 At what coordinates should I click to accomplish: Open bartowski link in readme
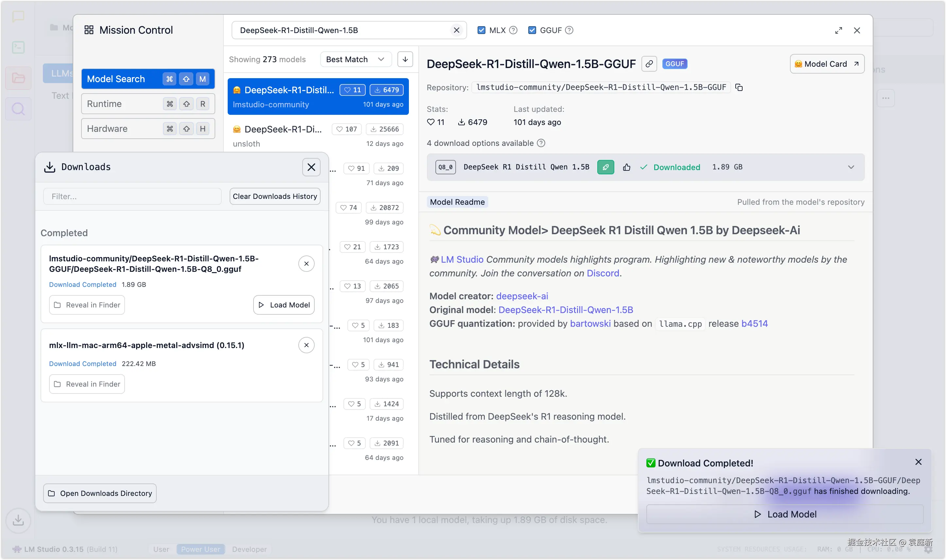click(x=590, y=324)
